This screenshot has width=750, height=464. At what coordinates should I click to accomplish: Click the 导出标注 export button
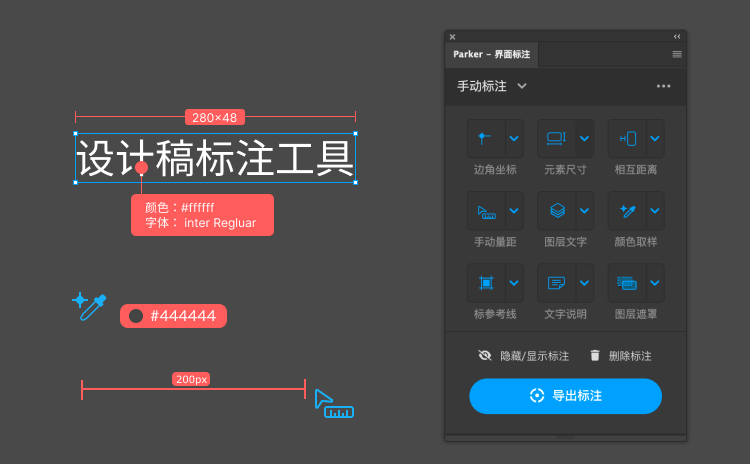(565, 396)
